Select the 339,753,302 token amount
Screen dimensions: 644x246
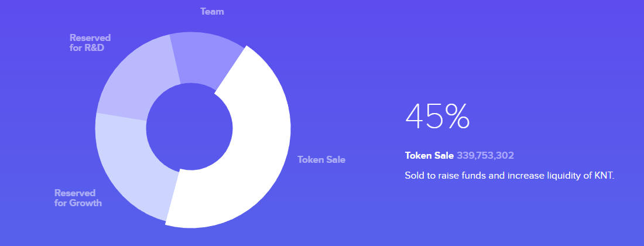(x=485, y=156)
